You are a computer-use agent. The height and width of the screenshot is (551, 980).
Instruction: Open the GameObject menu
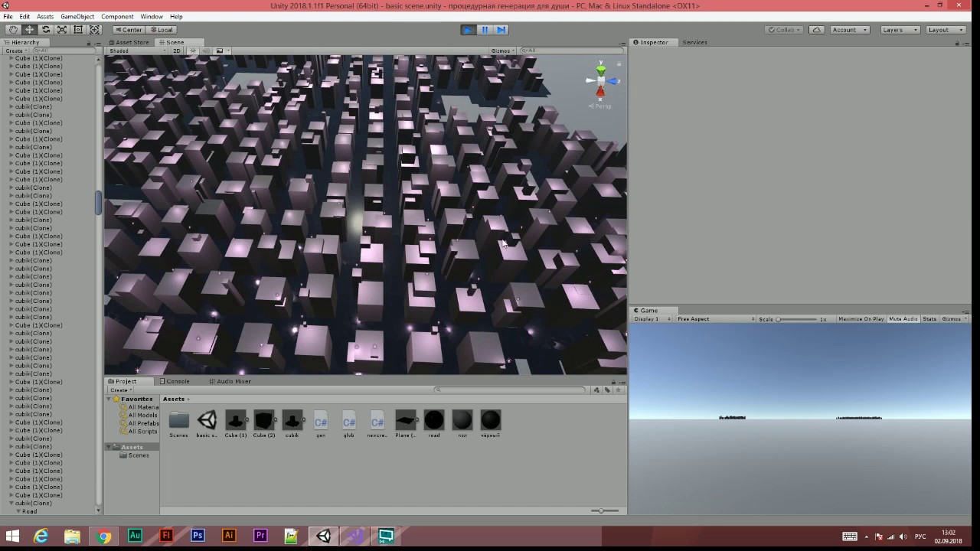click(x=77, y=16)
